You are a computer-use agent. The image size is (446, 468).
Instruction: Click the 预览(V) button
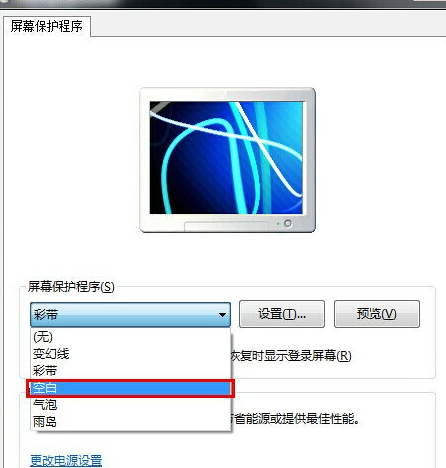[x=377, y=314]
